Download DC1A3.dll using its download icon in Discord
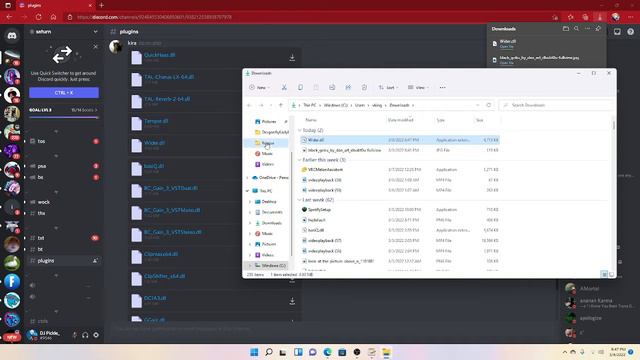Screen dimensions: 640x360 click(292, 301)
